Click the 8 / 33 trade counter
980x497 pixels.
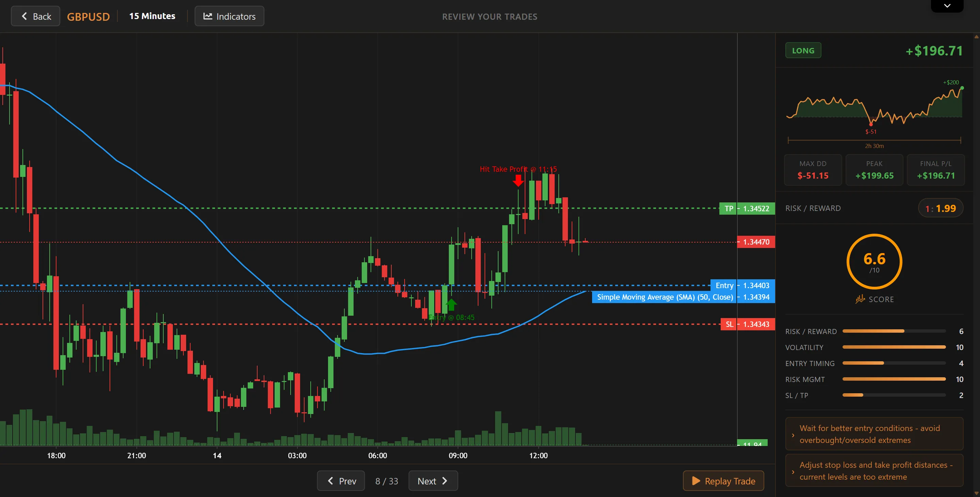[x=387, y=481]
